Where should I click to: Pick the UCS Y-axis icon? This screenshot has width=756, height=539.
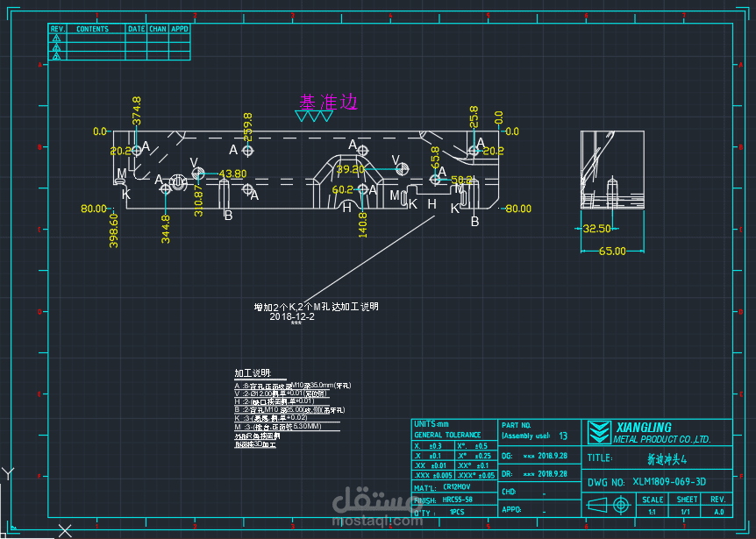pyautogui.click(x=8, y=473)
